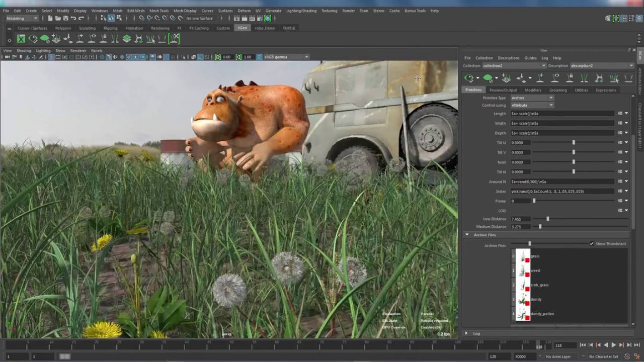Open the Mesh Tools menu
Viewport: 644px width, 362px height.
pos(159,11)
